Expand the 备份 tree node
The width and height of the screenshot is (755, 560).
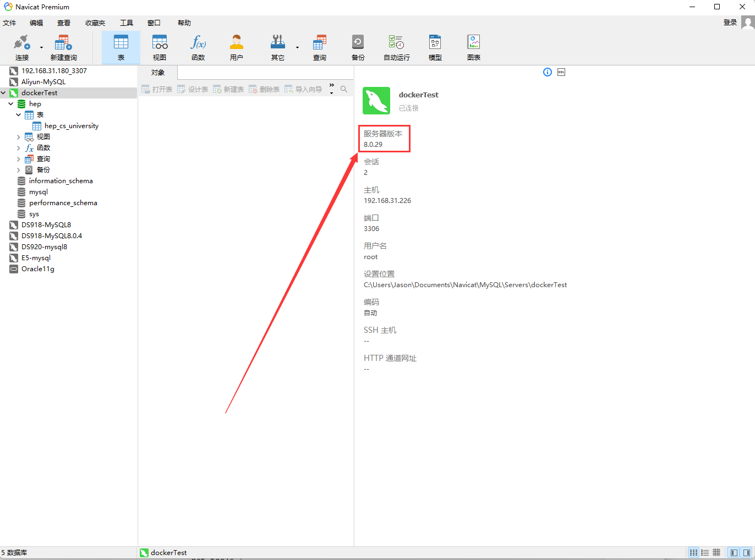point(19,170)
